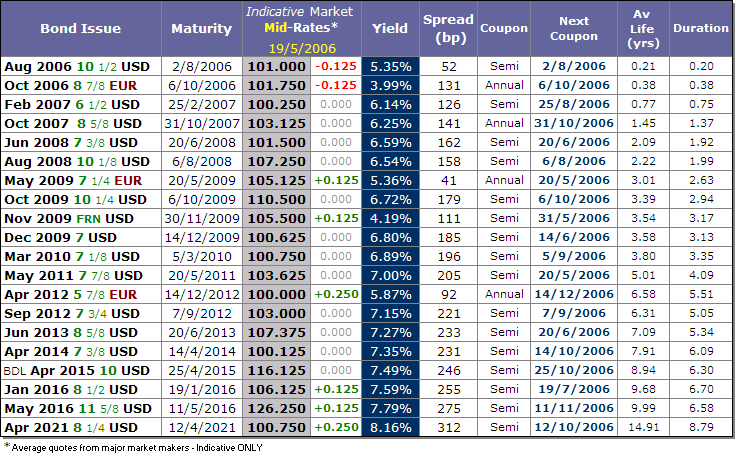
Task: Click the Maturity column header
Action: pos(202,28)
